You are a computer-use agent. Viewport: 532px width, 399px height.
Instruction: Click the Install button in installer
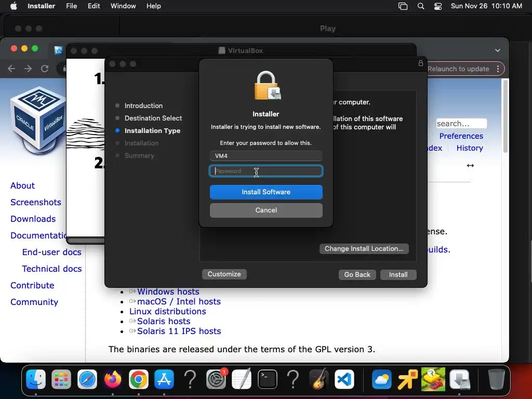coord(398,274)
